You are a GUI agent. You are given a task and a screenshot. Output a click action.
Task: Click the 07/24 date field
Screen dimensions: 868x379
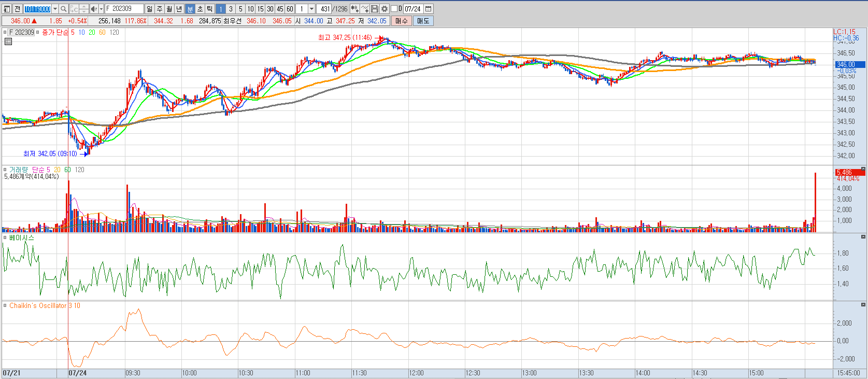(413, 9)
